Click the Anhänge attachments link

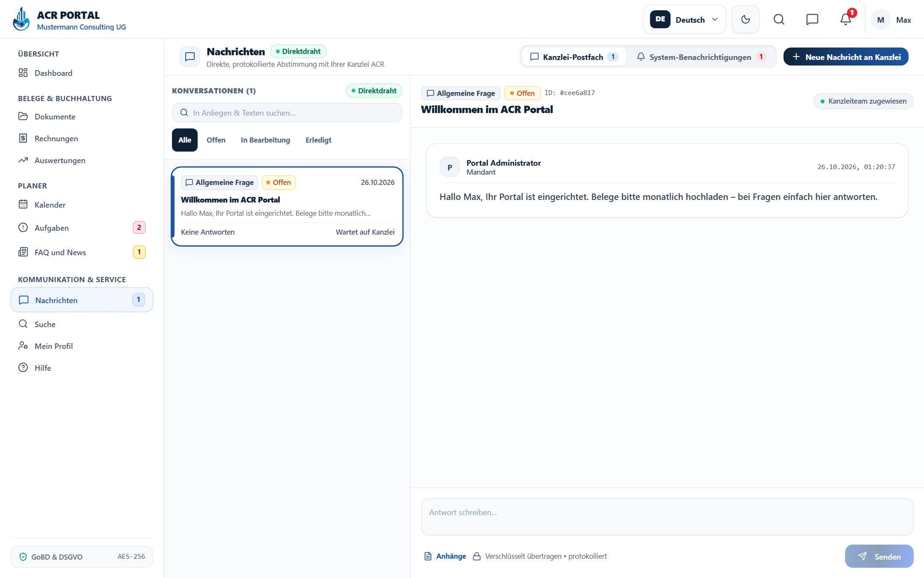(x=445, y=556)
